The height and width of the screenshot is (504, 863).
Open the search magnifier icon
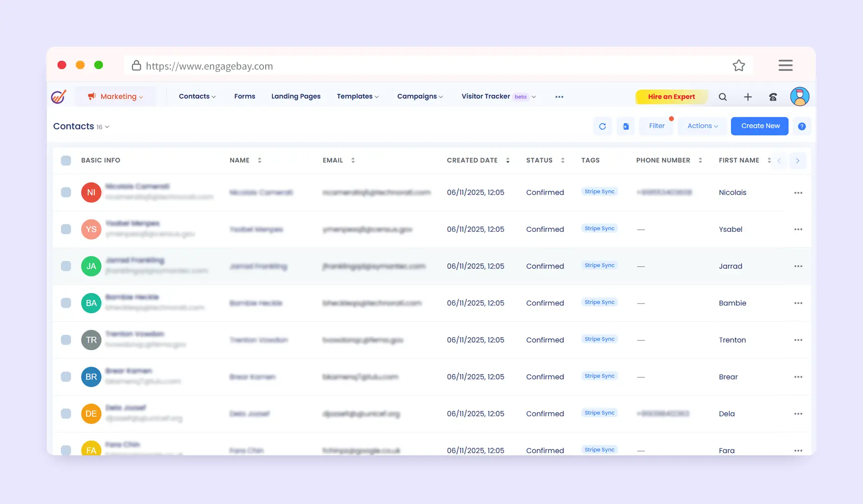722,97
